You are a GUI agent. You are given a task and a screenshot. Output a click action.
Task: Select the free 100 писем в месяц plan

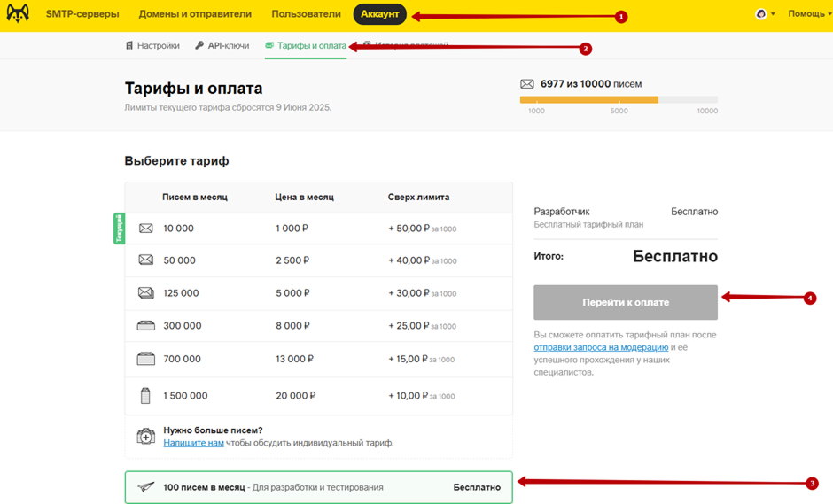click(x=318, y=487)
